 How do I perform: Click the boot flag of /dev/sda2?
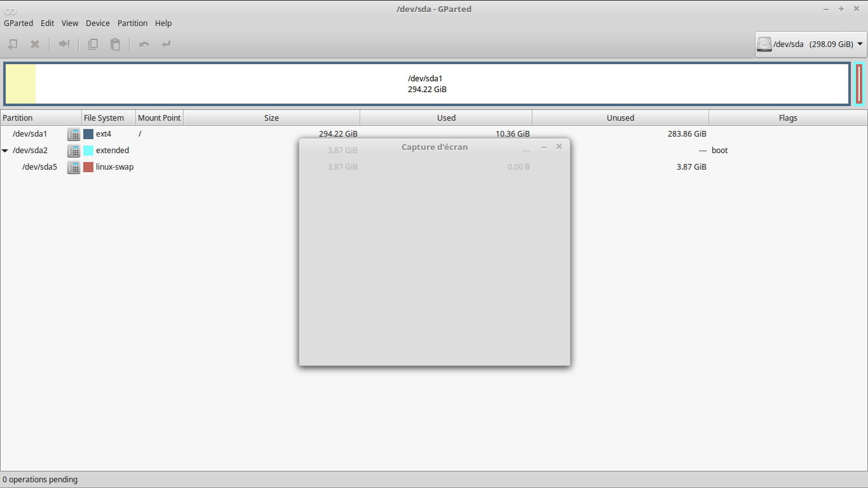pyautogui.click(x=720, y=151)
